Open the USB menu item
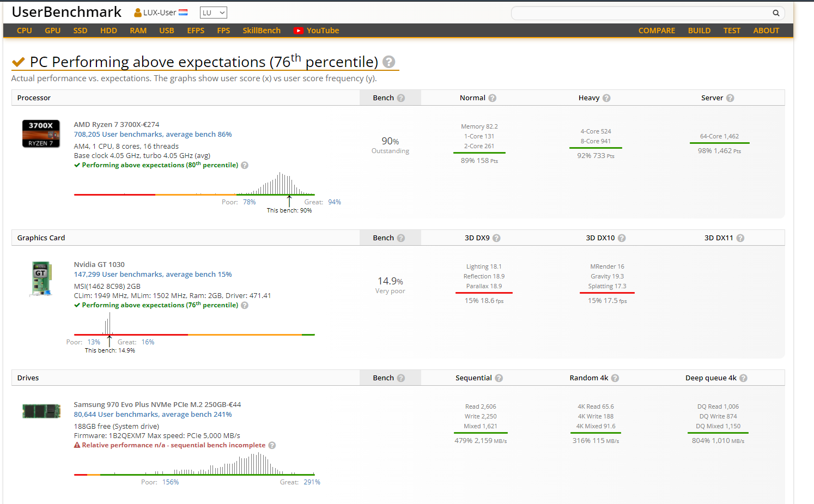Screen dimensions: 814x504 click(167, 31)
